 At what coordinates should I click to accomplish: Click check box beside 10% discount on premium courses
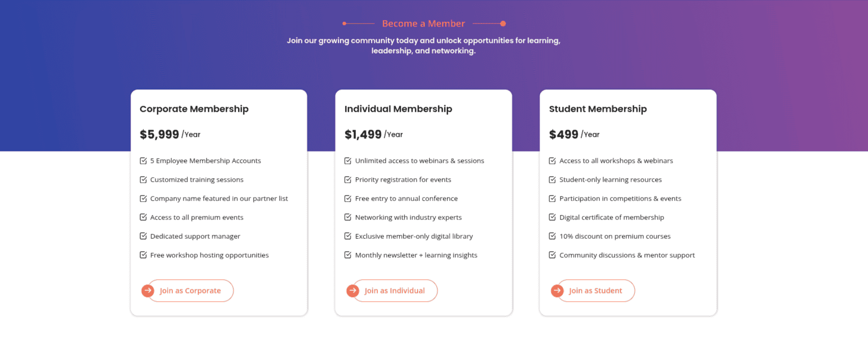[x=552, y=236]
